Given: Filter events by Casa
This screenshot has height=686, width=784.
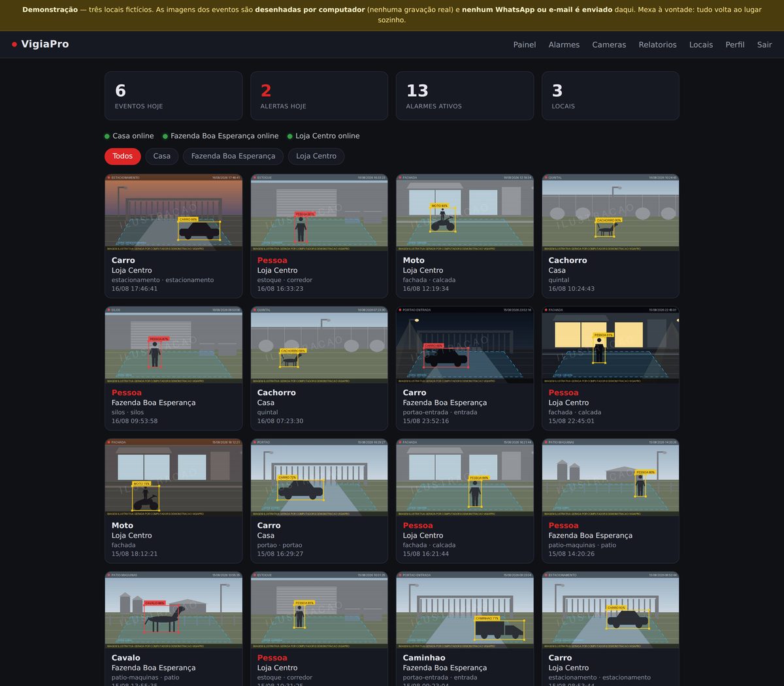Looking at the screenshot, I should coord(162,156).
